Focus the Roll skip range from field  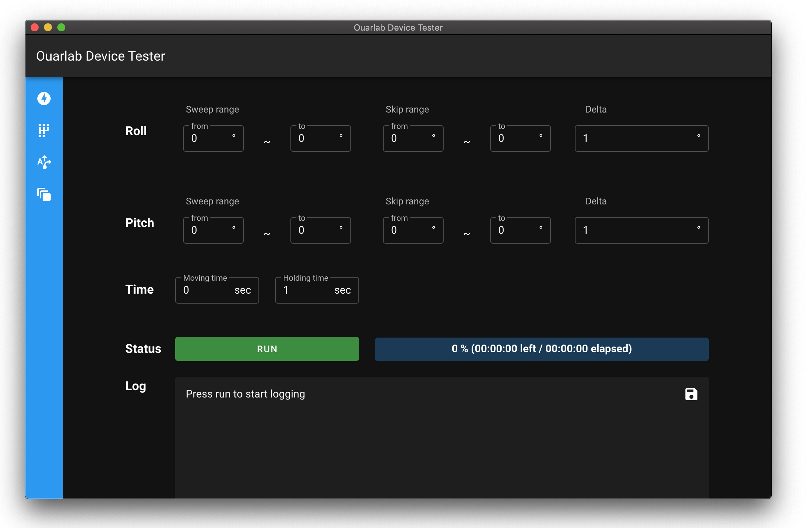tap(413, 138)
